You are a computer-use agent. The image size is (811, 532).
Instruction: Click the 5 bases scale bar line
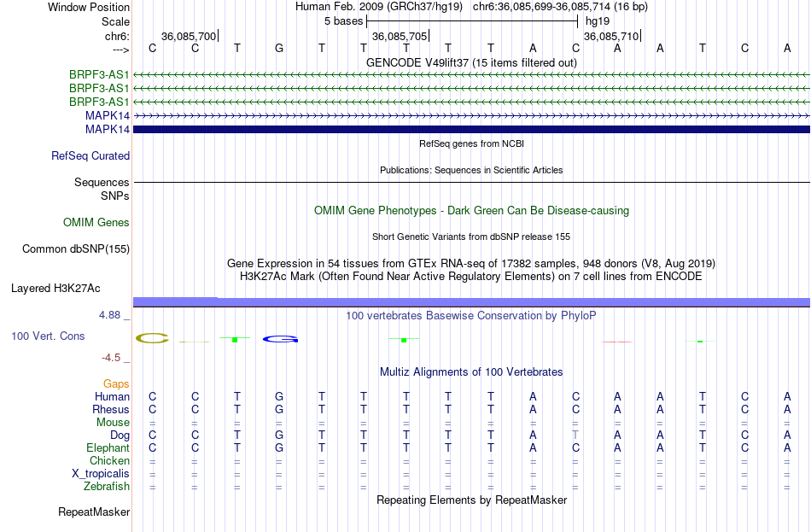tap(472, 21)
